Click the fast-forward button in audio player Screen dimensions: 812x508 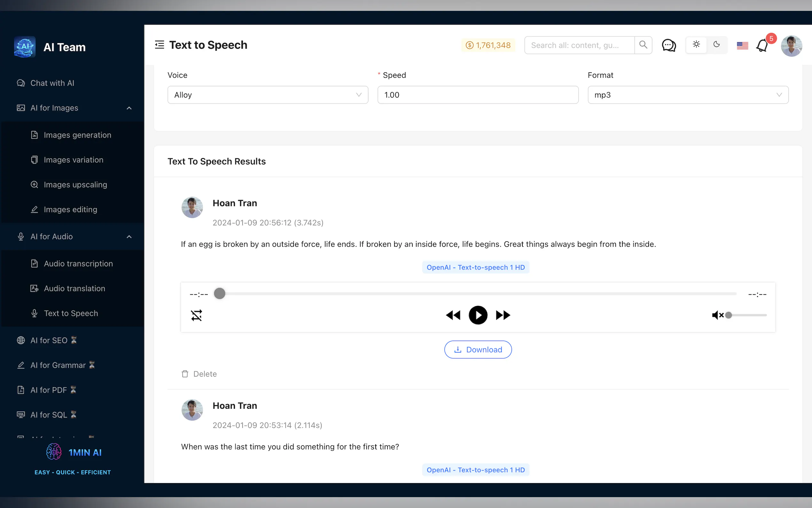click(503, 315)
